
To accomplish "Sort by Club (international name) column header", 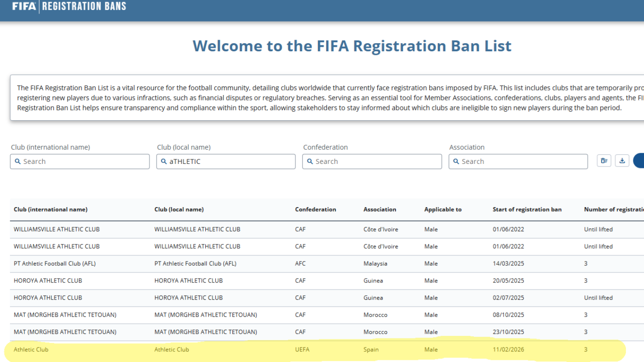I will click(x=50, y=209).
